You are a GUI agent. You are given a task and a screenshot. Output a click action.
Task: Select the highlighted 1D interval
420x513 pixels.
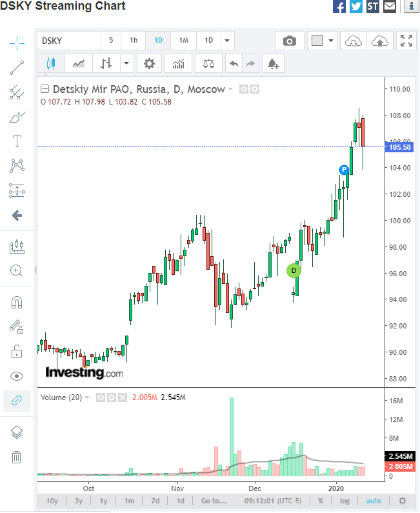158,41
